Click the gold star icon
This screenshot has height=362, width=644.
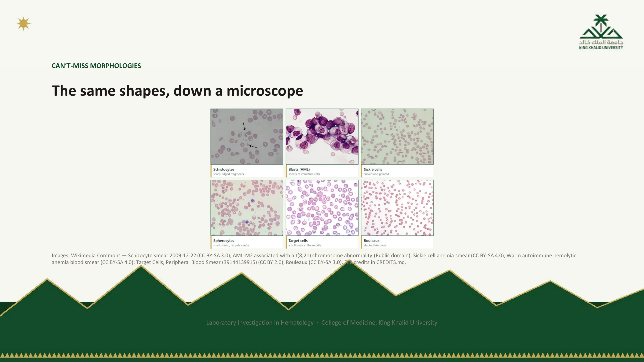[x=23, y=24]
